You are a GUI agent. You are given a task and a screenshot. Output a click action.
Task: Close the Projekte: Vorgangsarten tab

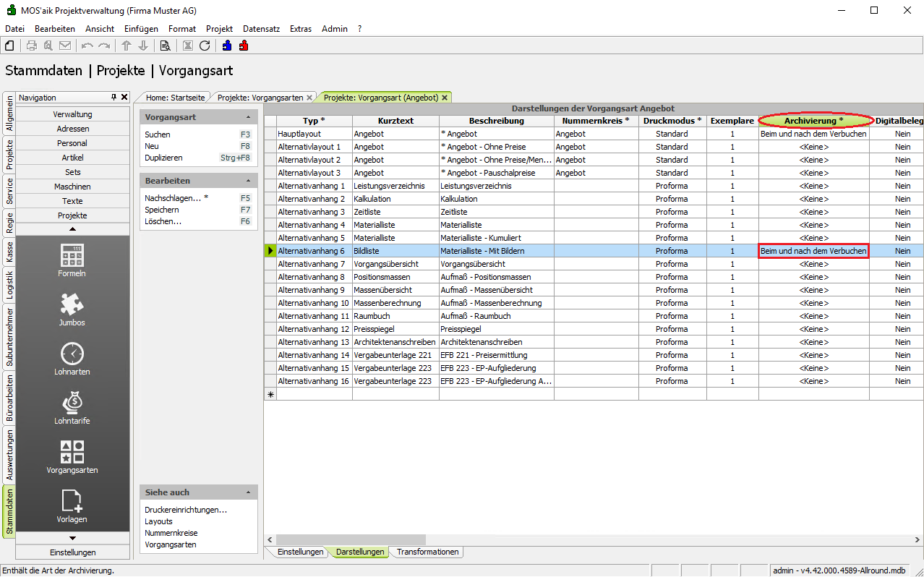coord(309,98)
